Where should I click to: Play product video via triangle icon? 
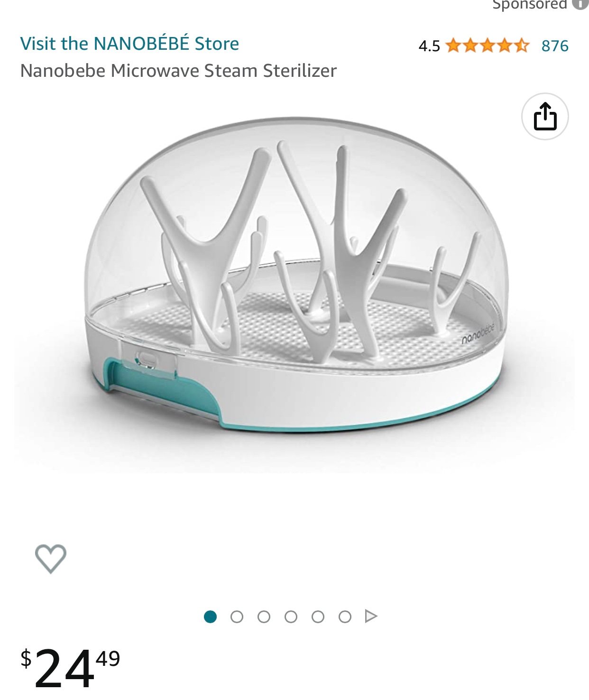(x=371, y=616)
